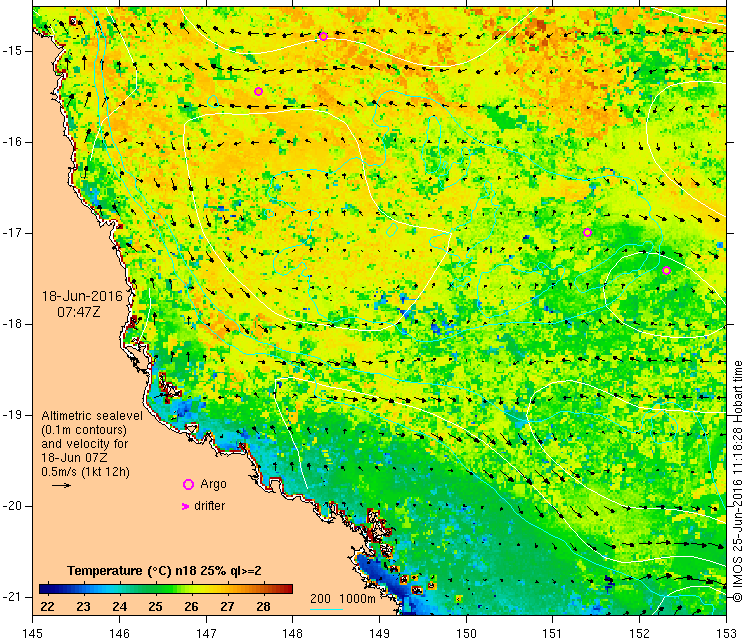This screenshot has width=750, height=640.
Task: Click the 25 value on temperature scale
Action: tap(155, 607)
